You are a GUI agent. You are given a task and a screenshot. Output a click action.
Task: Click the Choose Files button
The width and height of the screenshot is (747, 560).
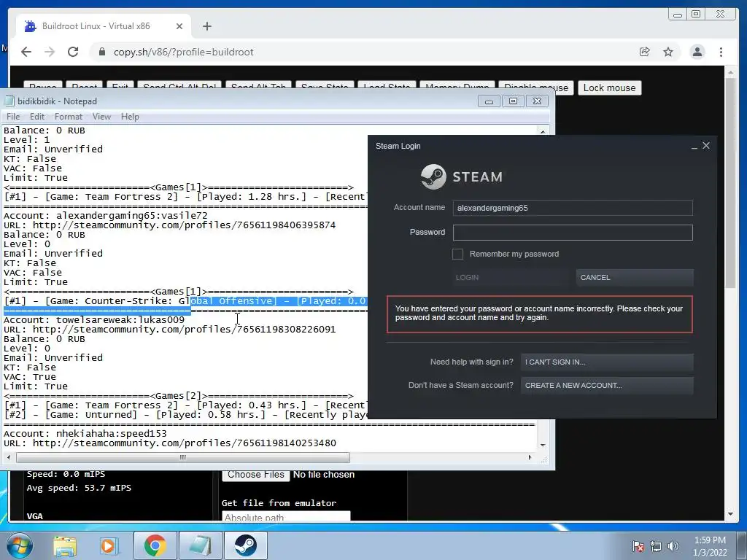click(256, 475)
